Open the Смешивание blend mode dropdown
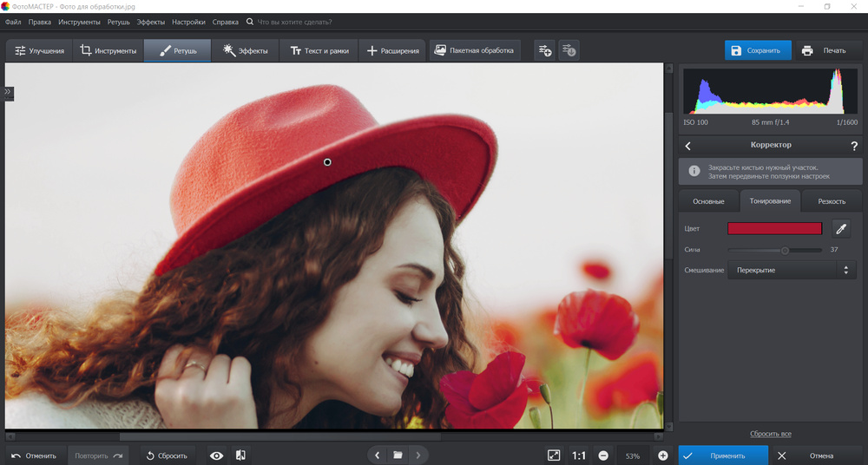 [790, 270]
